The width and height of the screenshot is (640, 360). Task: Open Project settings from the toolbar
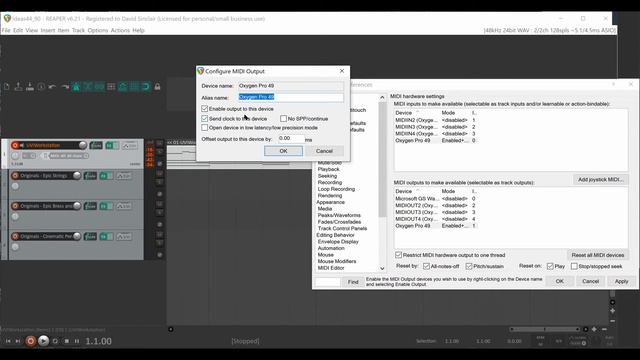click(x=41, y=87)
